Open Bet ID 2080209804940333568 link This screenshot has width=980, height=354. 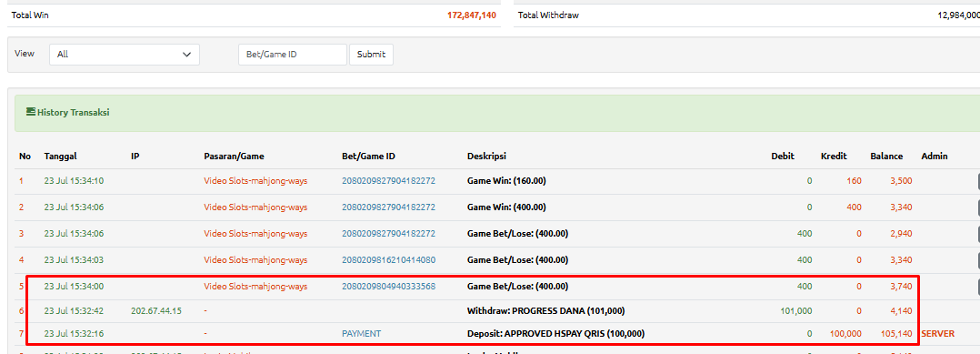388,287
